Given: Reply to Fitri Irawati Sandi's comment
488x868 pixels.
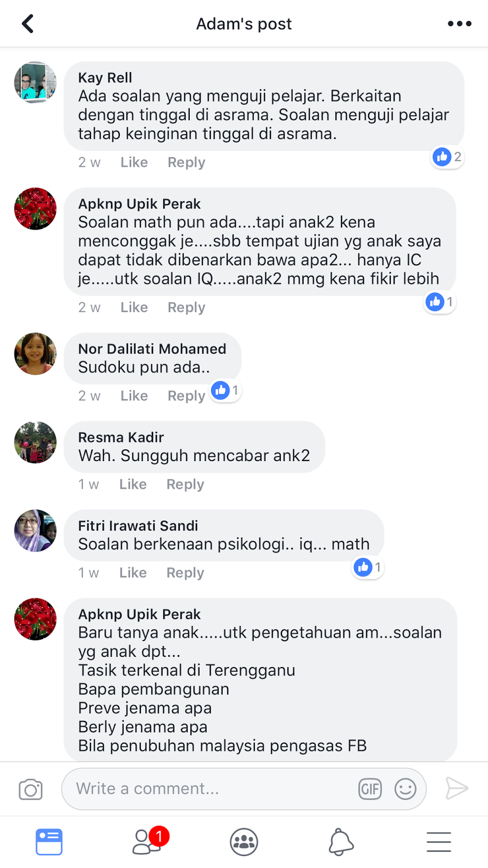Looking at the screenshot, I should (185, 573).
